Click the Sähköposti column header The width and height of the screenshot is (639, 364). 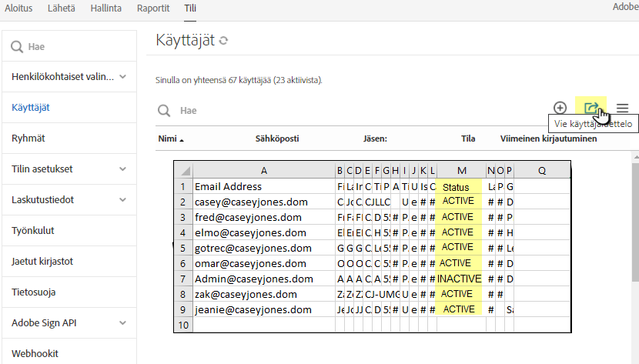277,139
